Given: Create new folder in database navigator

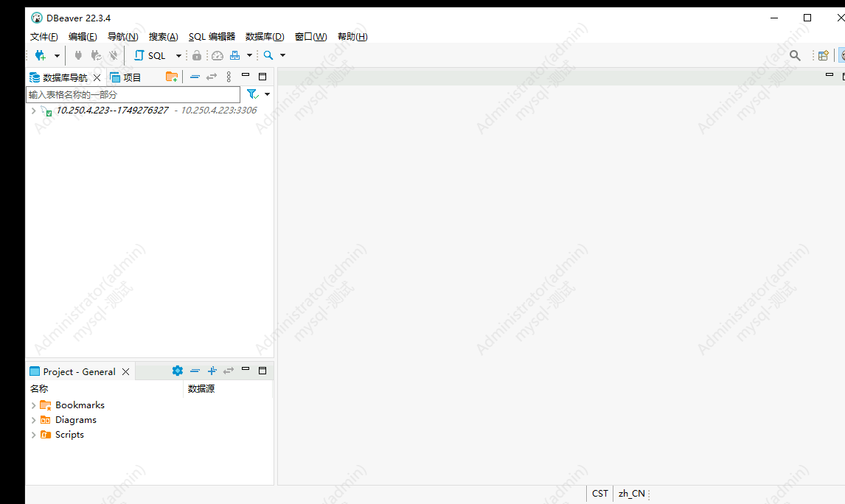Looking at the screenshot, I should pos(172,77).
